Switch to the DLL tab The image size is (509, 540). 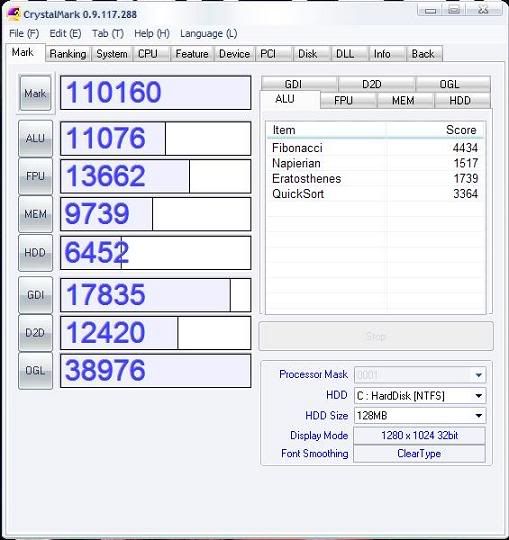point(350,54)
